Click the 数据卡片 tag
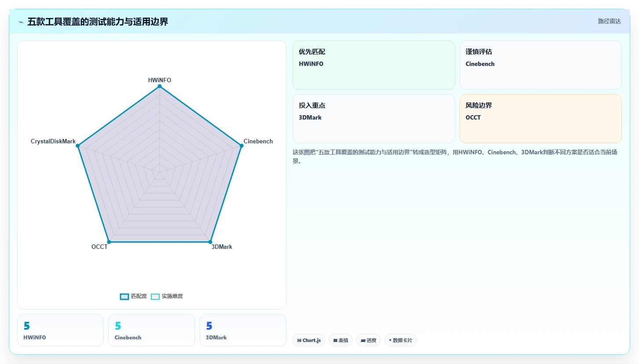The image size is (639, 364). click(x=401, y=340)
